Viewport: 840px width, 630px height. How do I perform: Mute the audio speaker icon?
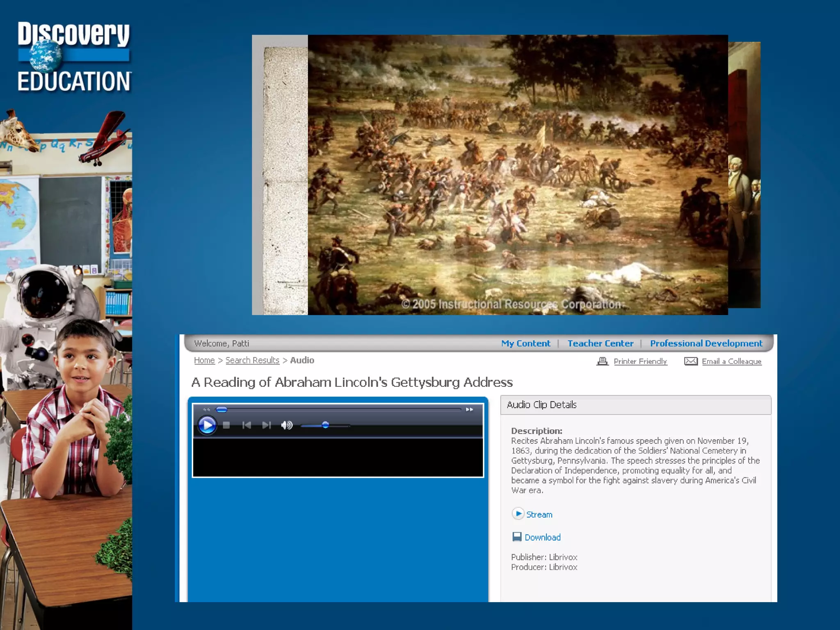[287, 425]
